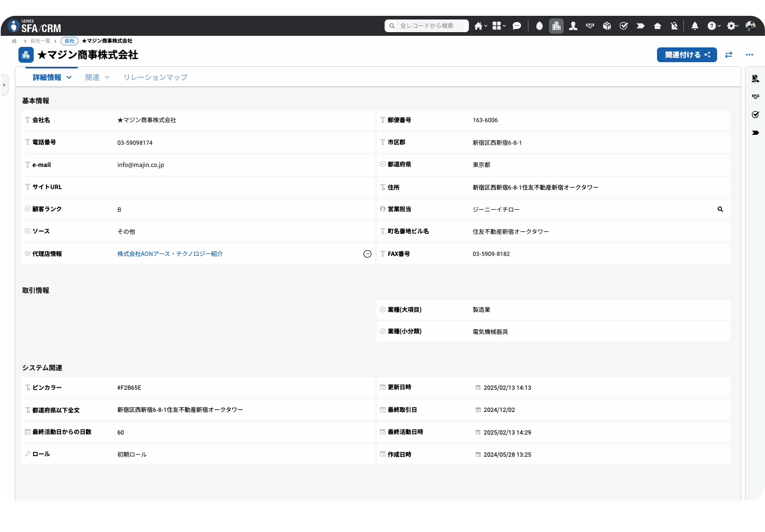The height and width of the screenshot is (532, 765).
Task: Go to 会社一覧 in breadcrumb
Action: tap(40, 41)
